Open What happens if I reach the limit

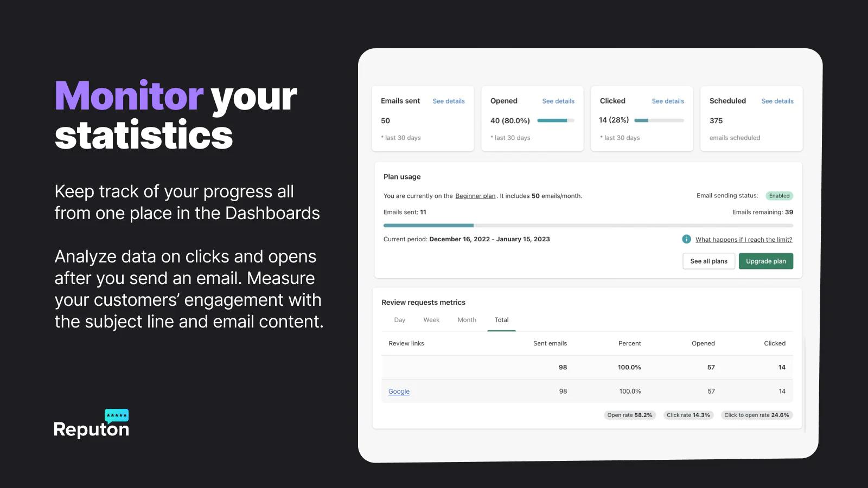pos(744,240)
